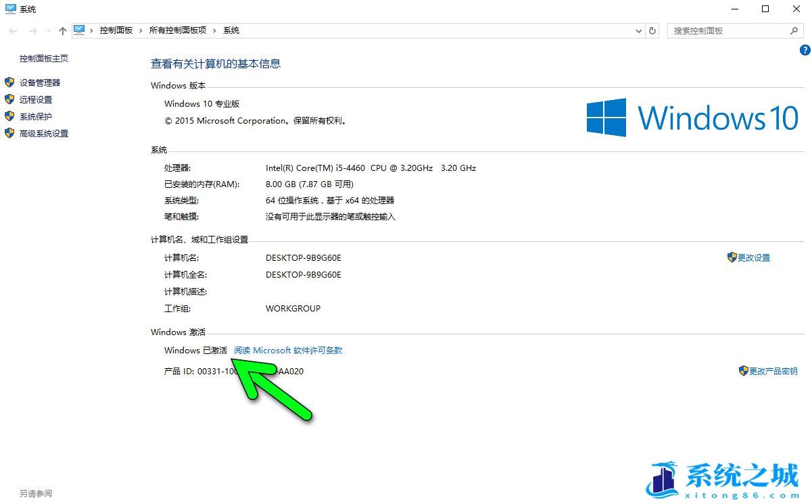Select the 计算机名 value DESKTOP-9B9G60E
The height and width of the screenshot is (504, 812).
point(304,258)
